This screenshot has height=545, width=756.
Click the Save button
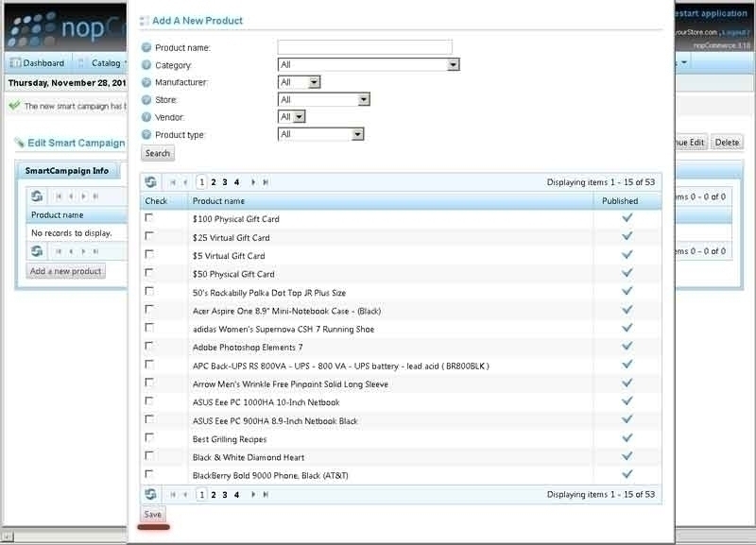pos(153,514)
